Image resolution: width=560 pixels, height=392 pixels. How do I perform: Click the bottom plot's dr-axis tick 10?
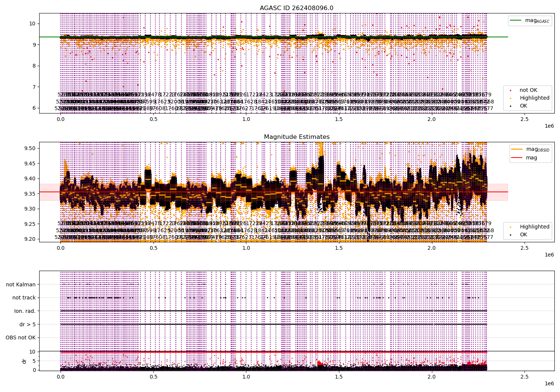pyautogui.click(x=32, y=352)
